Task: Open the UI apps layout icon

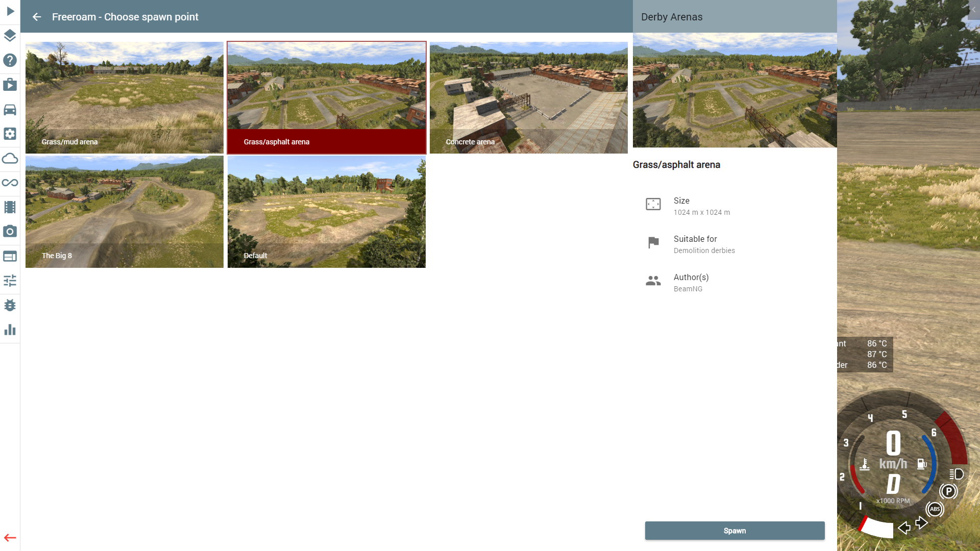Action: 10,256
